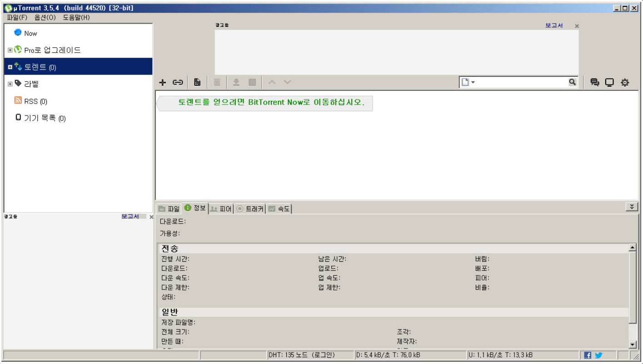Click the search magnifier icon
Image resolution: width=643 pixels, height=364 pixels.
point(572,82)
